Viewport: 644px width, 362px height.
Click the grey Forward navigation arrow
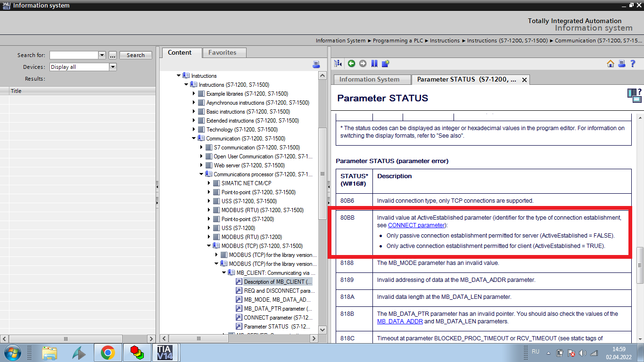[x=363, y=64]
